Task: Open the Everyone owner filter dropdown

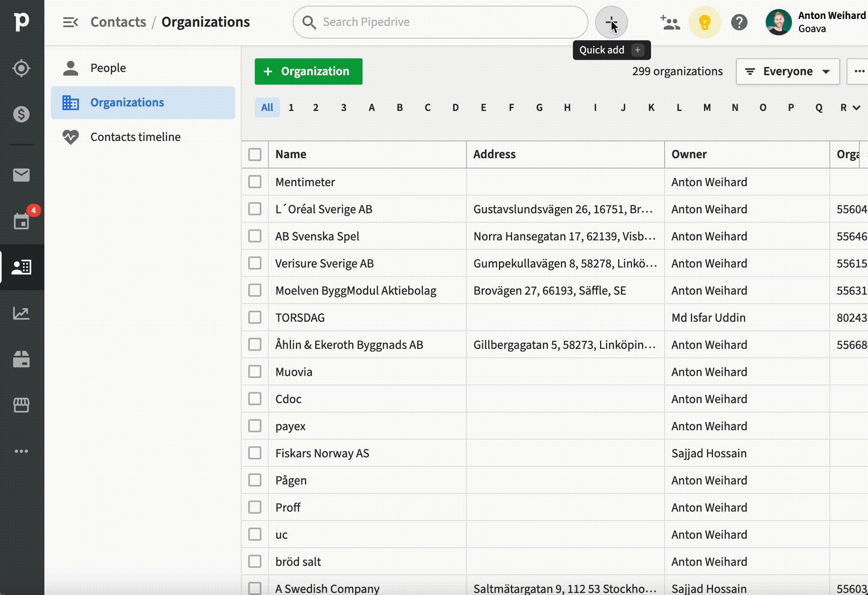Action: pos(787,71)
